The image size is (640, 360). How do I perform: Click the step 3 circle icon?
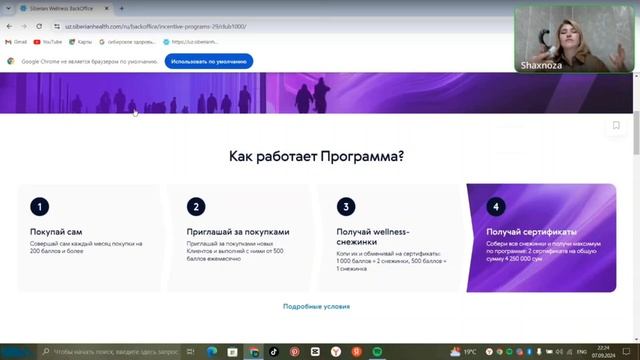point(346,207)
